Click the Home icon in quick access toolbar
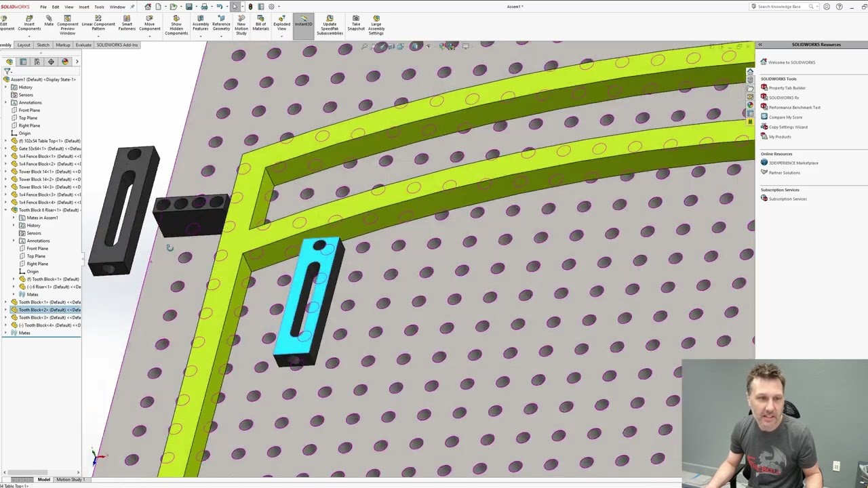Viewport: 868px width, 488px height. [148, 7]
